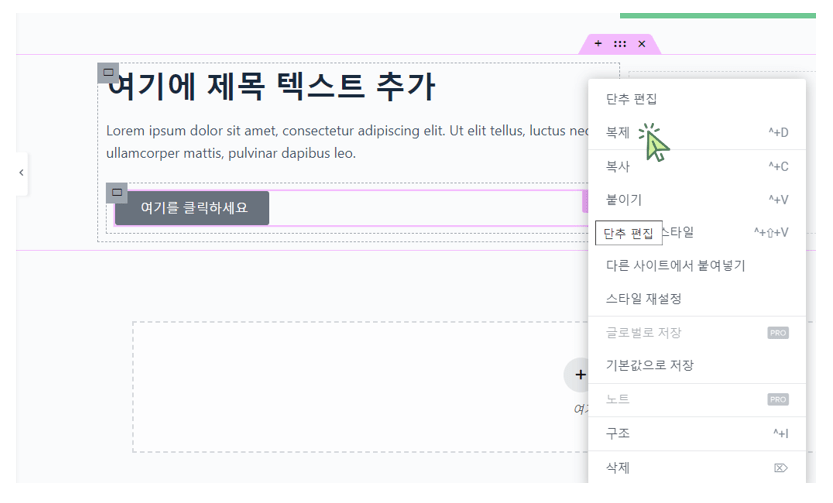Screen dimensions: 833x503
Task: Choose 글로벌로 저장 PRO entry
Action: [697, 333]
